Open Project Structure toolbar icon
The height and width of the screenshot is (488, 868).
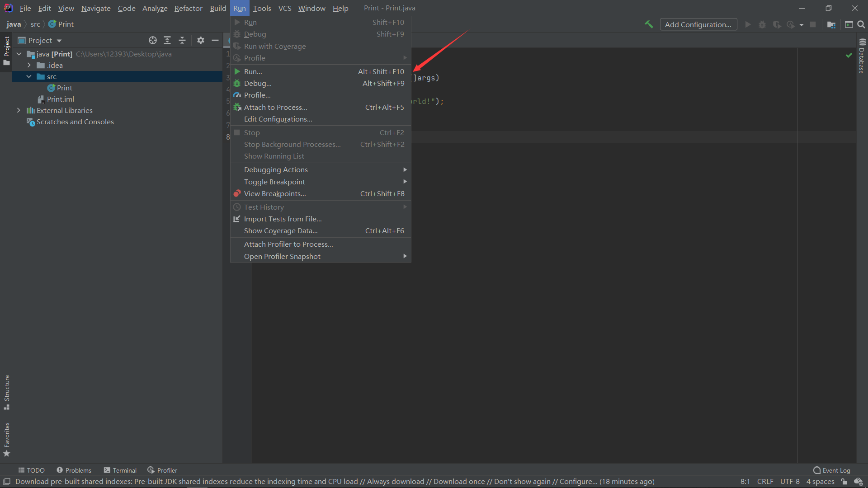[x=831, y=24]
